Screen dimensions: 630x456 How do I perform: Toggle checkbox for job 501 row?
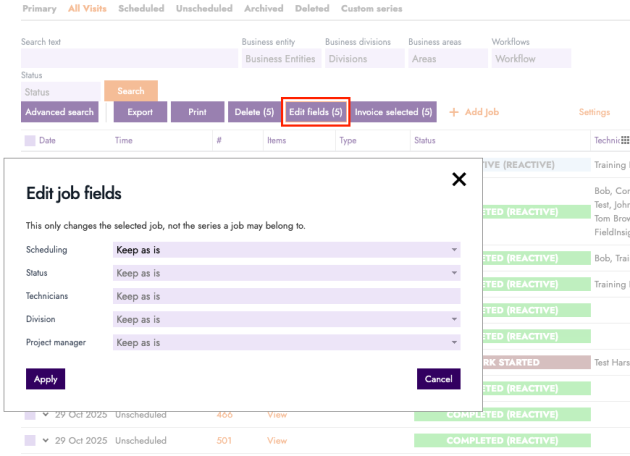(x=30, y=440)
